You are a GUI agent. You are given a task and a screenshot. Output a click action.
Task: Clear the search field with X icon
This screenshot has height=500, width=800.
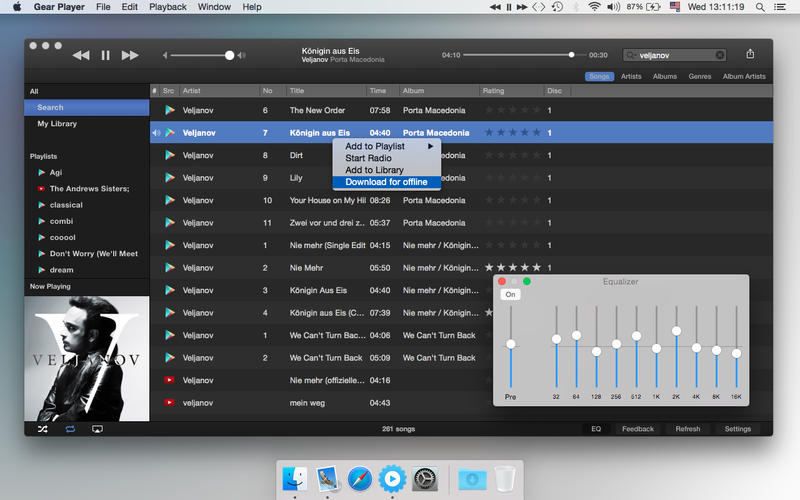(x=720, y=55)
